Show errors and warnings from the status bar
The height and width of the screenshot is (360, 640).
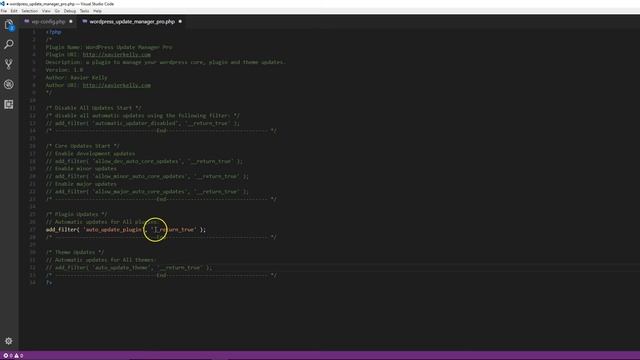[x=13, y=356]
